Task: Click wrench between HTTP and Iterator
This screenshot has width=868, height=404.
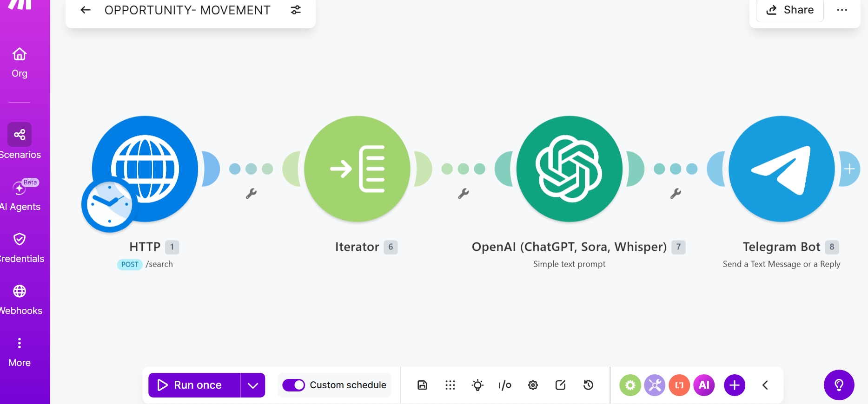Action: 251,194
